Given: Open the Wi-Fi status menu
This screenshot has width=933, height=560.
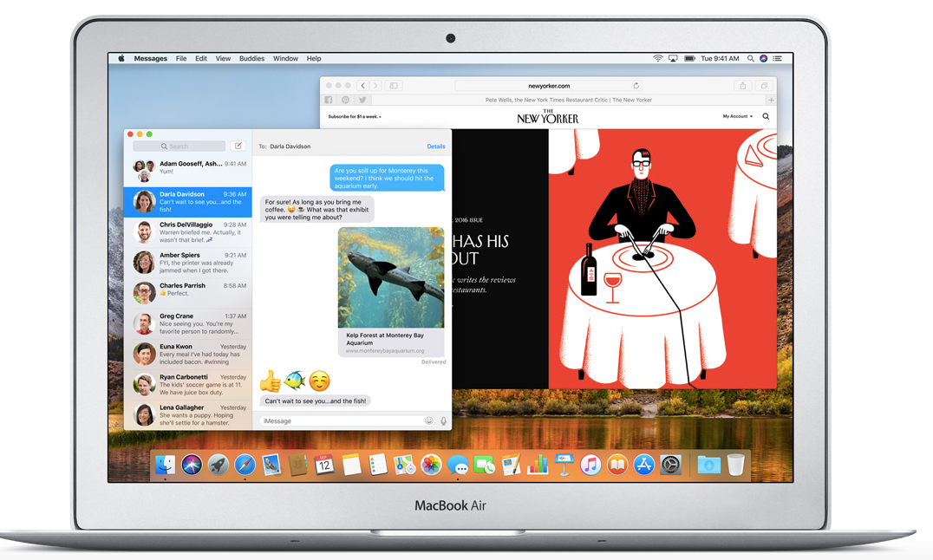Looking at the screenshot, I should coord(658,59).
